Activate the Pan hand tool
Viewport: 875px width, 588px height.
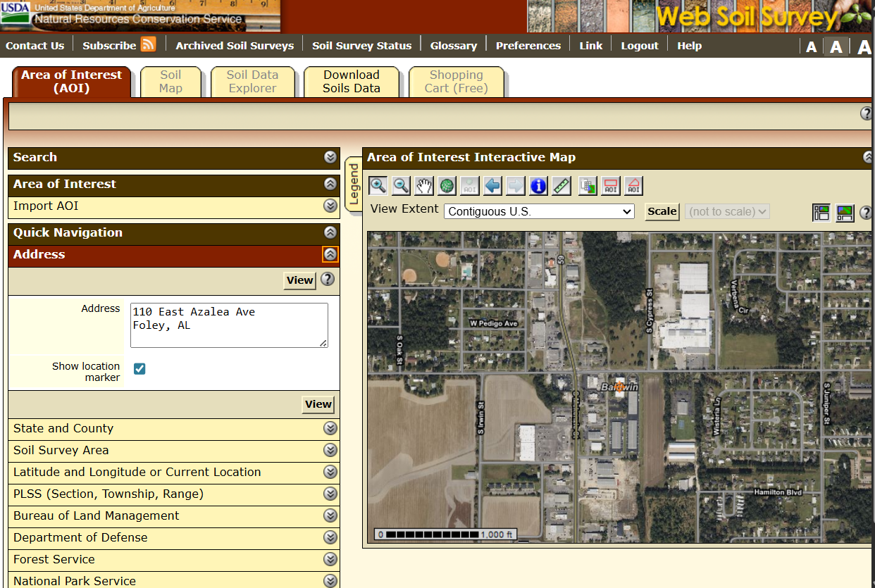[423, 186]
